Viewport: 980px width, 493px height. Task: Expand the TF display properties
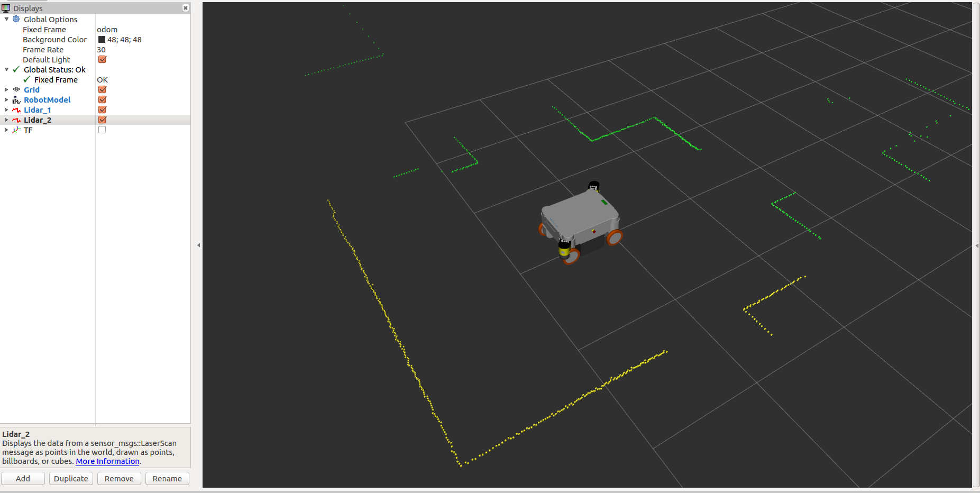(6, 130)
